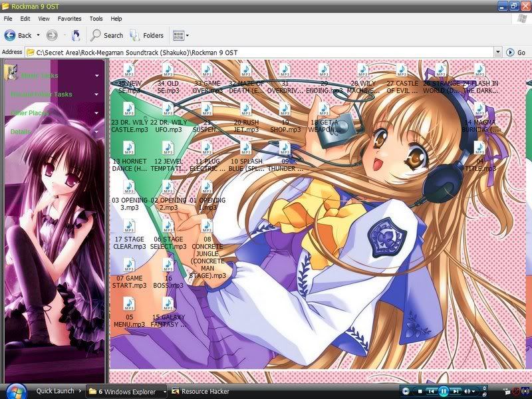Select the 24 FLASH IN THE DARK file icon

[x=480, y=70]
